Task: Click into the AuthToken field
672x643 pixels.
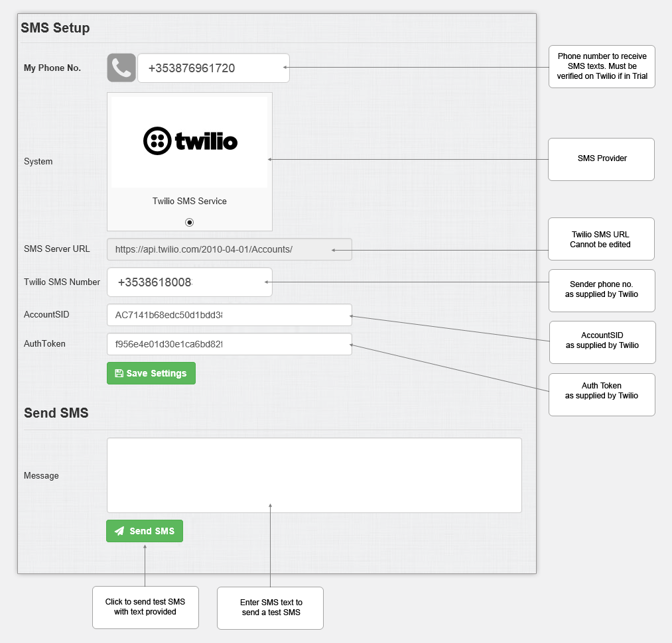Action: coord(230,344)
